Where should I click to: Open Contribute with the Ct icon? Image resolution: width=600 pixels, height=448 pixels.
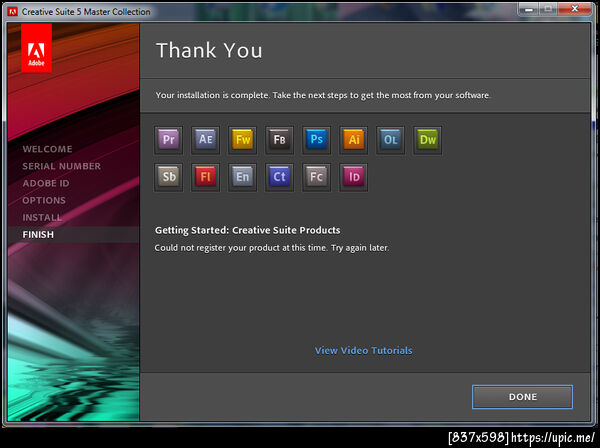click(x=279, y=177)
